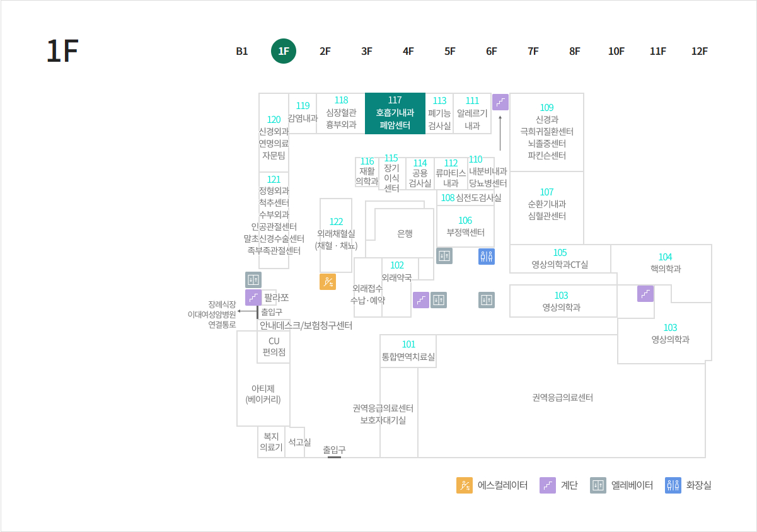
Task: Click the 엘리베이터 legend icon
Action: tap(598, 485)
